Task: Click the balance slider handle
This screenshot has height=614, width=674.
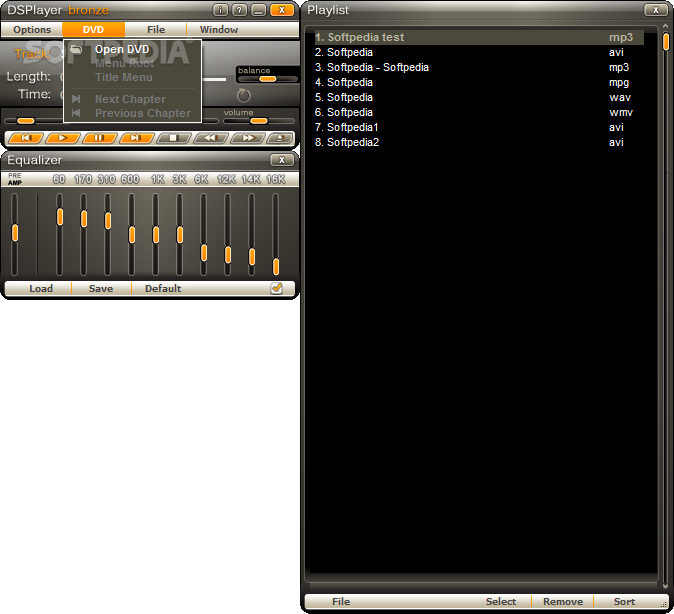Action: pyautogui.click(x=267, y=79)
